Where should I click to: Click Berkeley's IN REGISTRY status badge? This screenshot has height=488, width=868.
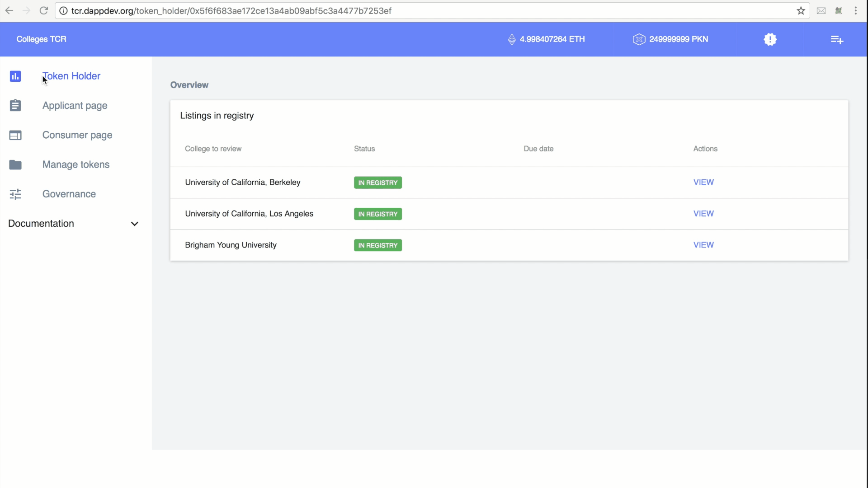pos(378,183)
